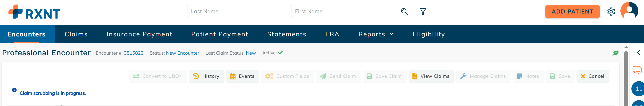
Task: Open the encounter History
Action: coord(206,76)
